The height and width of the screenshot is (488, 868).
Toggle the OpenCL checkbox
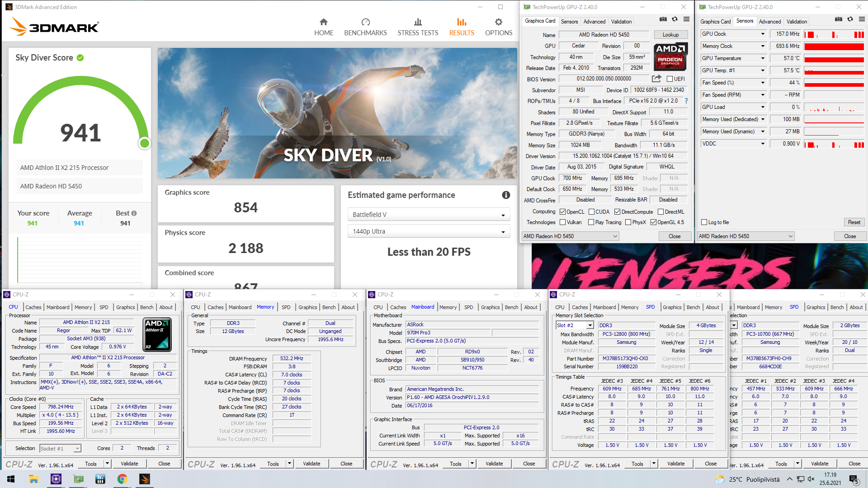point(562,212)
